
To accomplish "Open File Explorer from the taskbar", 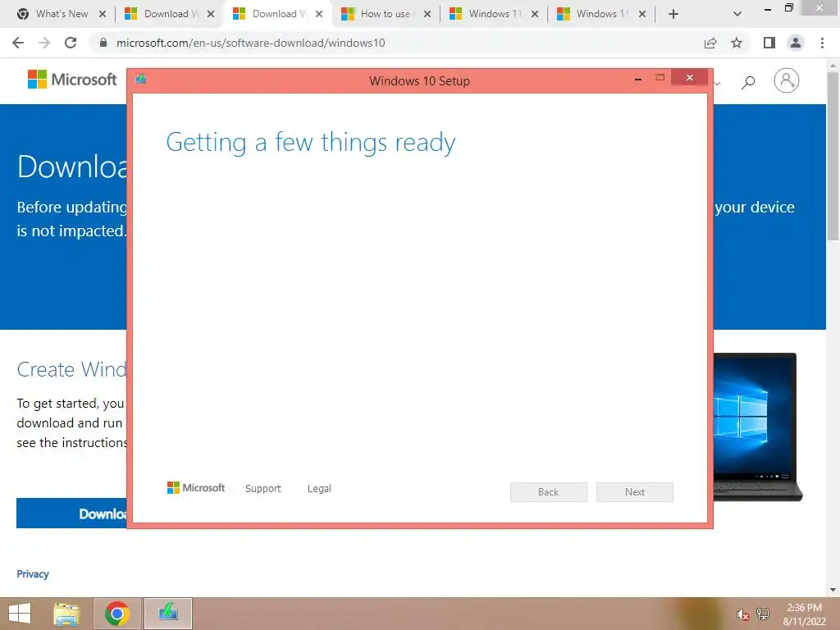I will pyautogui.click(x=66, y=614).
